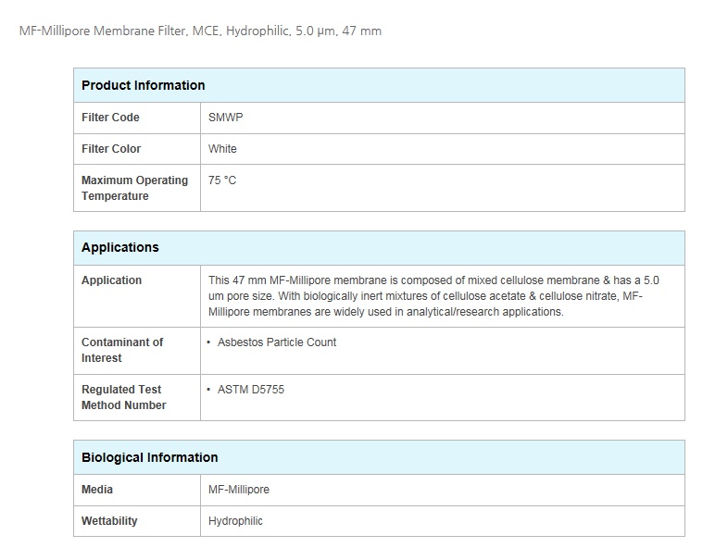Select the Hydrophilic wettability value
This screenshot has width=728, height=560.
(x=235, y=521)
